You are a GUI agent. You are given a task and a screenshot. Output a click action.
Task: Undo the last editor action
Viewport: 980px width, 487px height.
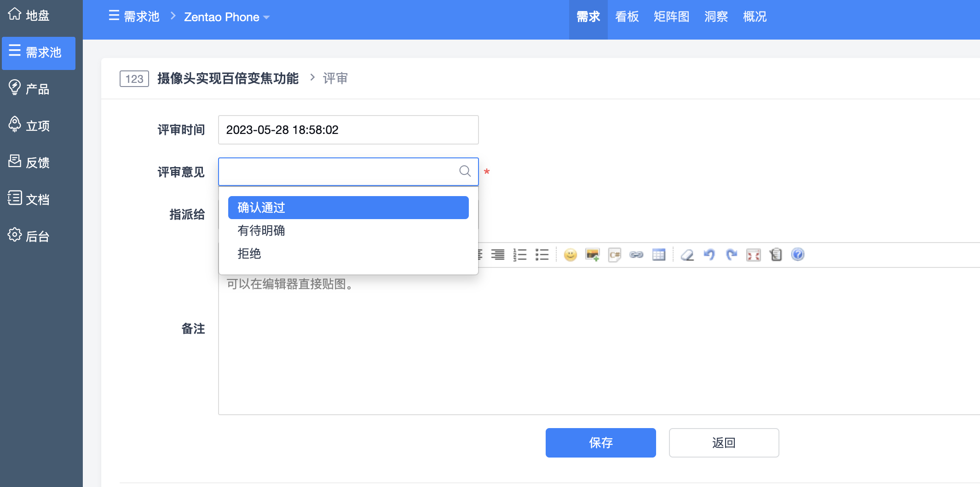tap(709, 255)
